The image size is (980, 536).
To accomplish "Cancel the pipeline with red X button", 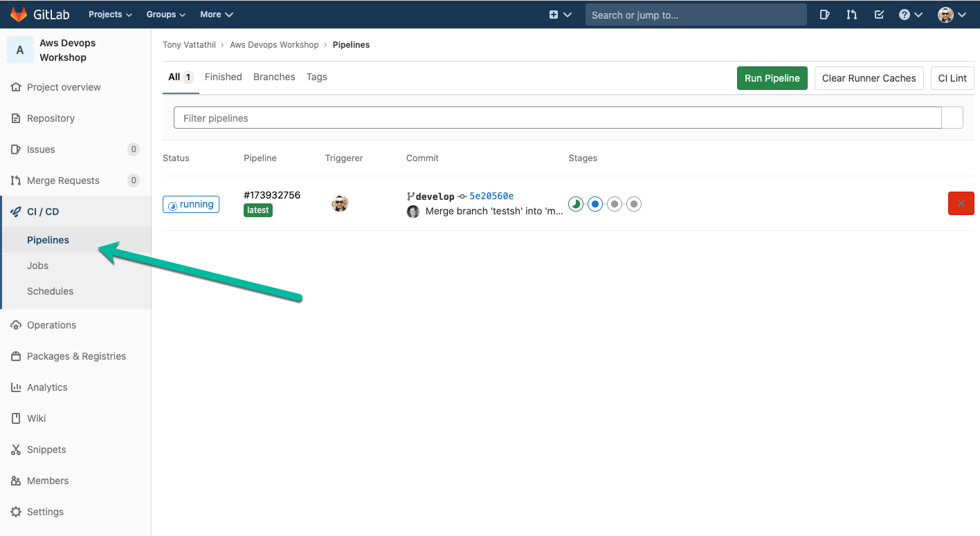I will [961, 203].
